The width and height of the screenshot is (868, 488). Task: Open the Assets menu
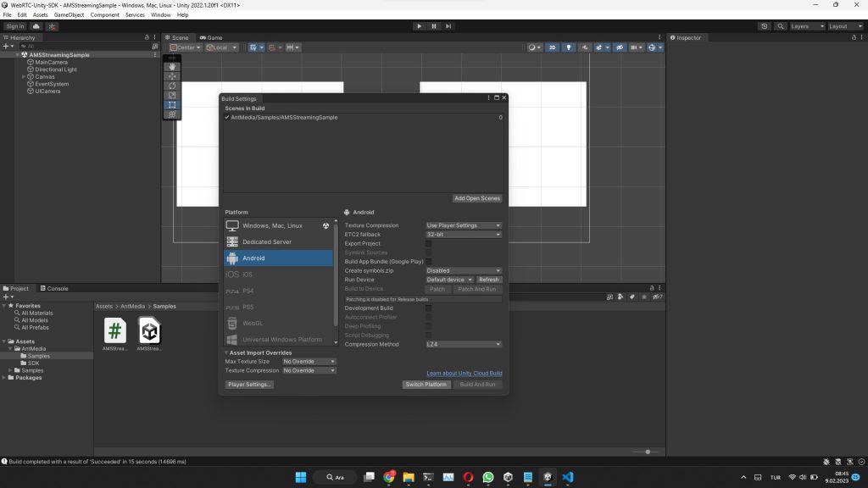[40, 15]
